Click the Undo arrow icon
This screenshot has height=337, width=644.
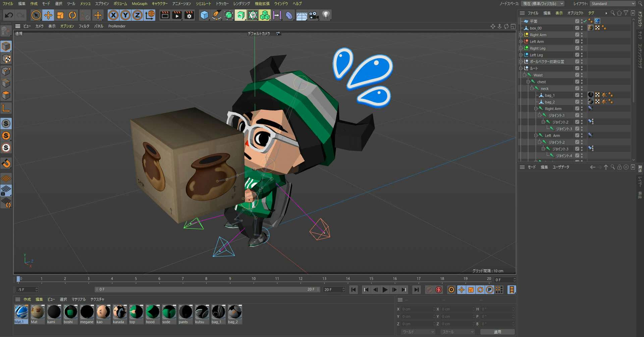[x=9, y=15]
